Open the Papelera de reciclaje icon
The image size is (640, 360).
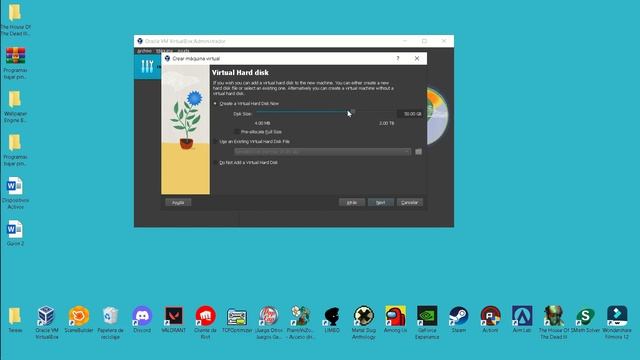tap(110, 322)
